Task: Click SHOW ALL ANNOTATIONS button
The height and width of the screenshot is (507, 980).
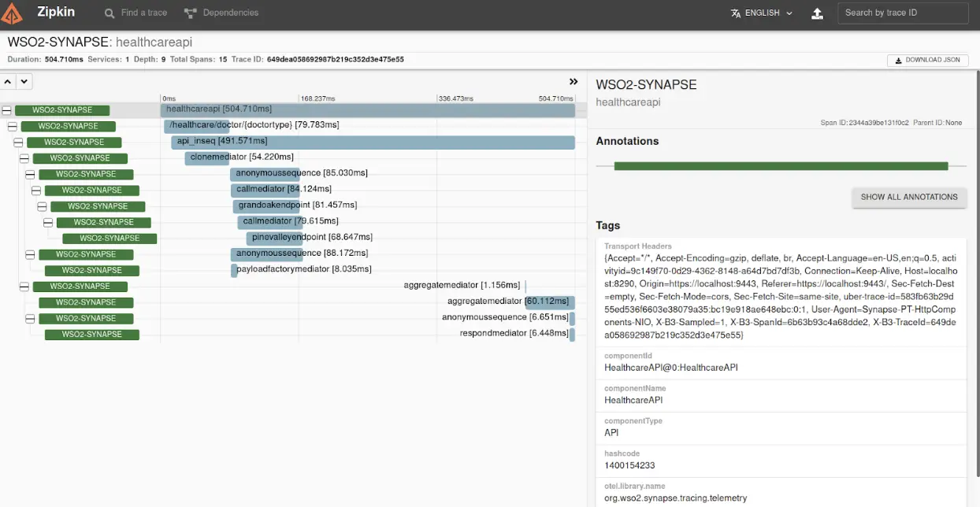Action: pyautogui.click(x=909, y=197)
